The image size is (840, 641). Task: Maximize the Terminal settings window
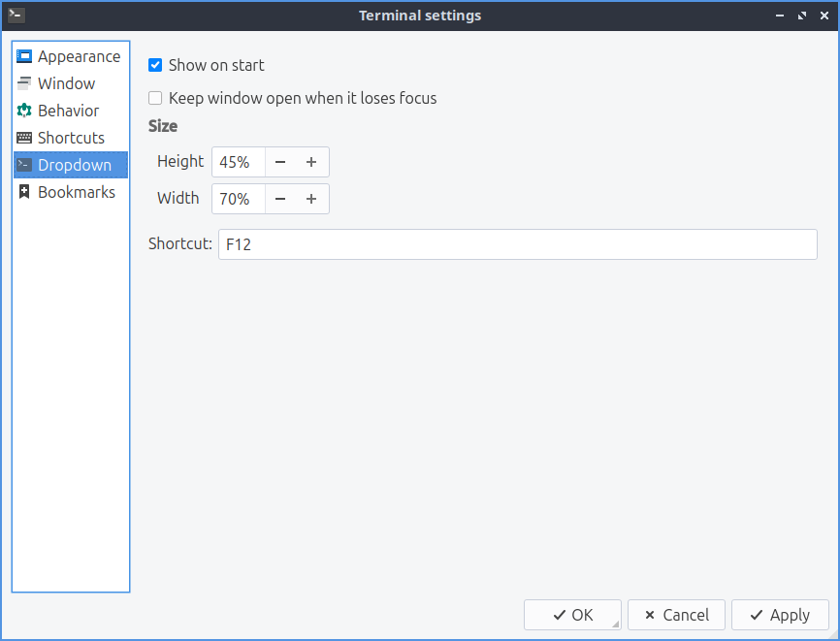point(802,16)
